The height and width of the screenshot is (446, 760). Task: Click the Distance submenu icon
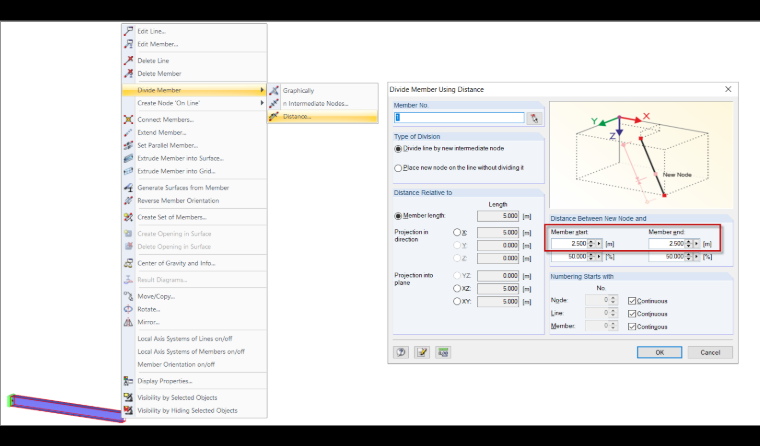pos(274,116)
